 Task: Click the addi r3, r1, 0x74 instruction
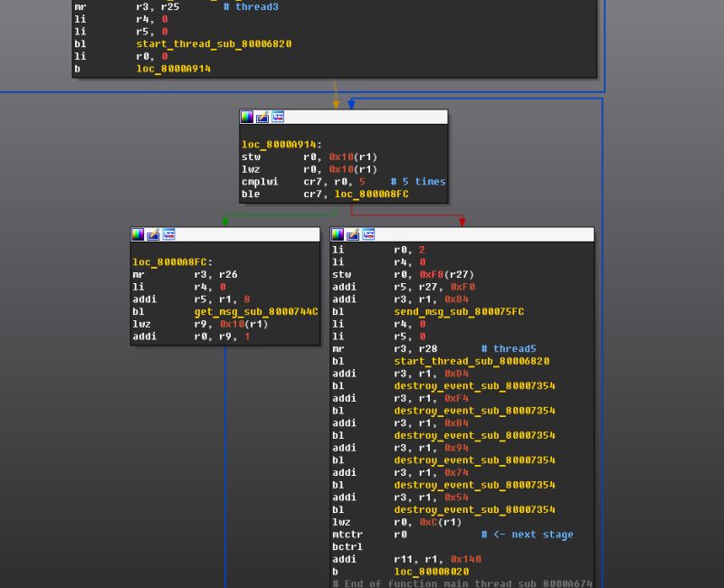[400, 472]
